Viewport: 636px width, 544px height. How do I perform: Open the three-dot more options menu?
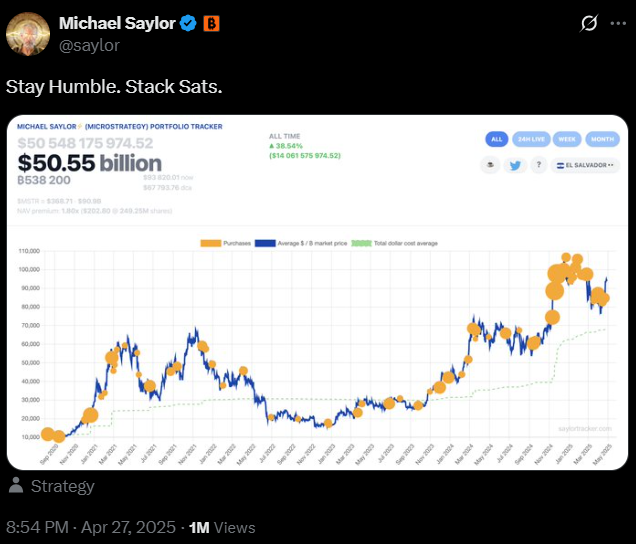pos(618,24)
